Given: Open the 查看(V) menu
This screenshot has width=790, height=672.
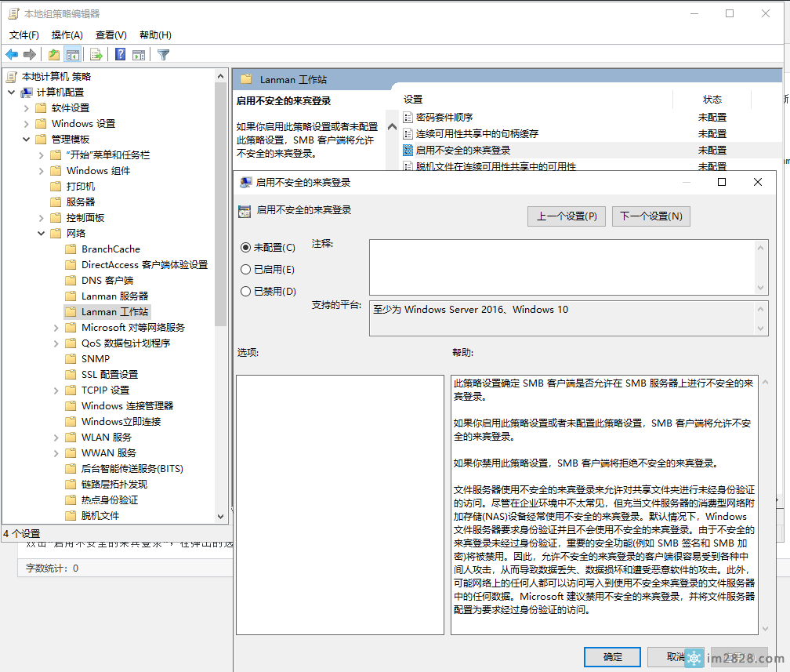Looking at the screenshot, I should click(x=111, y=35).
